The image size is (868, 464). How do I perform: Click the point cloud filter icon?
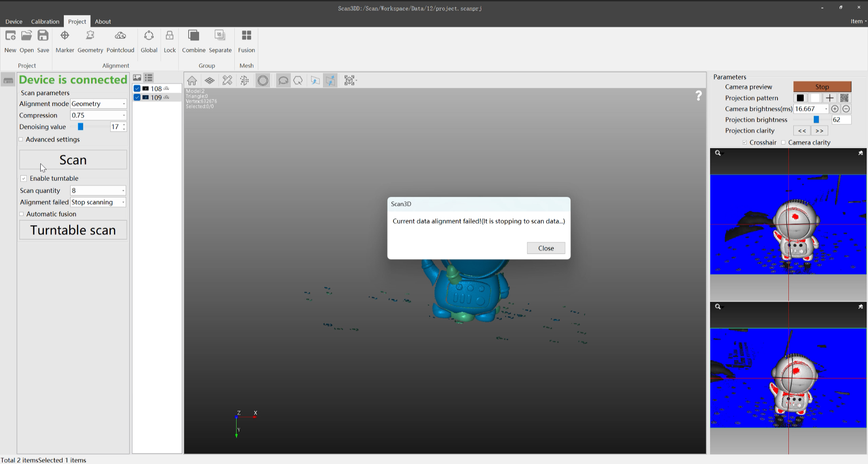(245, 80)
